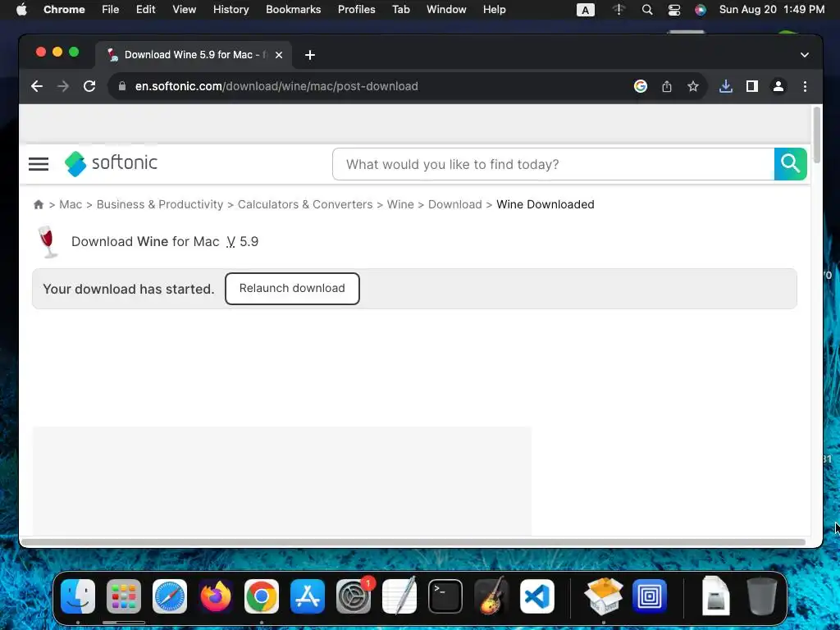Screen dimensions: 840x630
Task: Go to home via breadcrumb house icon
Action: click(x=38, y=204)
